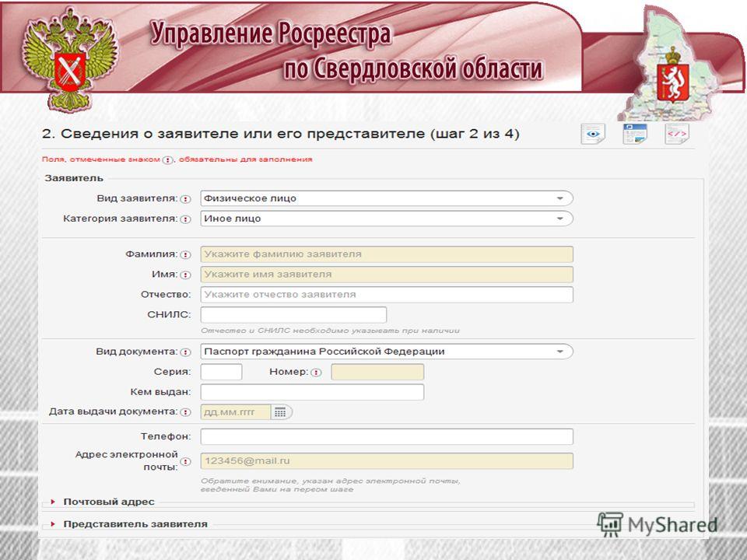Open the form document icon with blue header
This screenshot has width=747, height=560.
coord(635,134)
